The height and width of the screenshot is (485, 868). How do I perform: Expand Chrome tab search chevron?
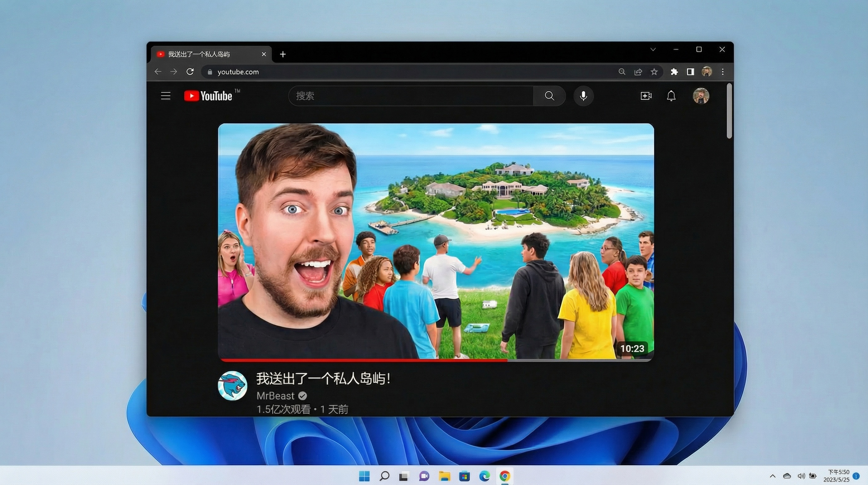coord(653,50)
